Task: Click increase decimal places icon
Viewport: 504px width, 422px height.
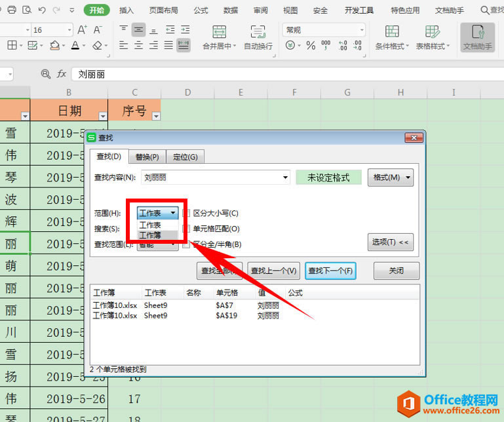Action: (343, 45)
